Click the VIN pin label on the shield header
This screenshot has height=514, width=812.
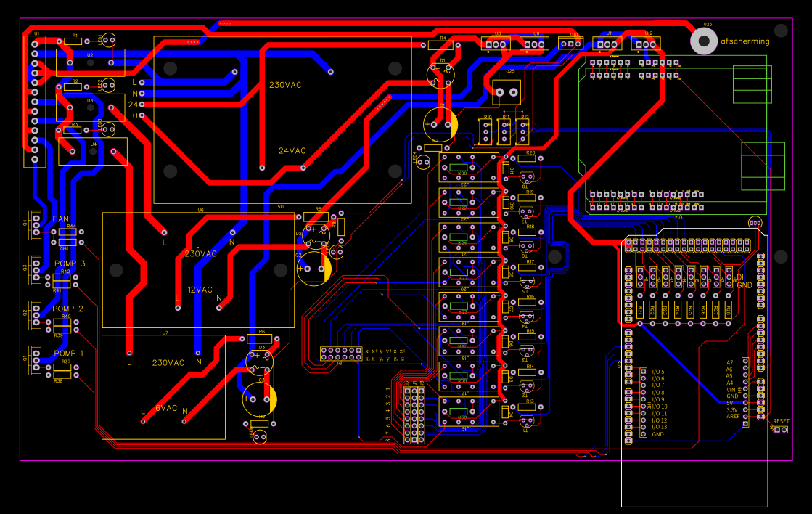[730, 390]
